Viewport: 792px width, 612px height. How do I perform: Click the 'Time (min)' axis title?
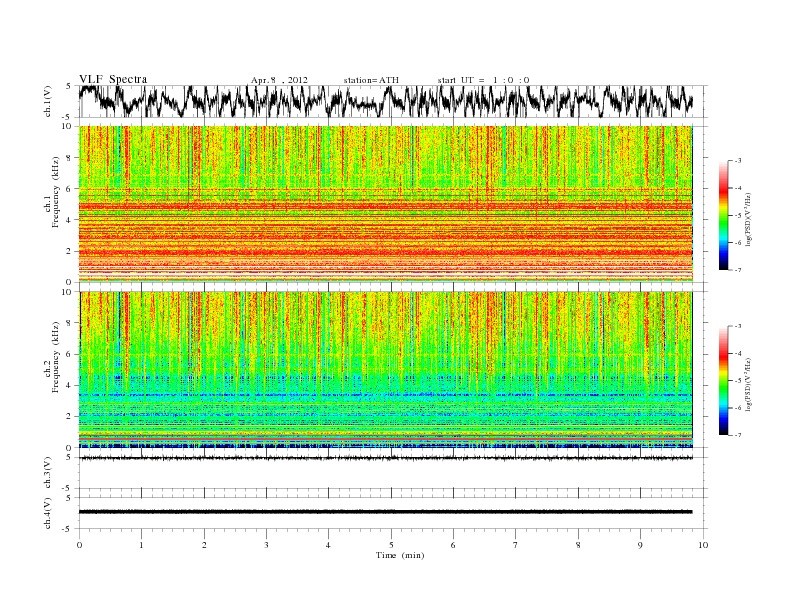click(x=400, y=555)
